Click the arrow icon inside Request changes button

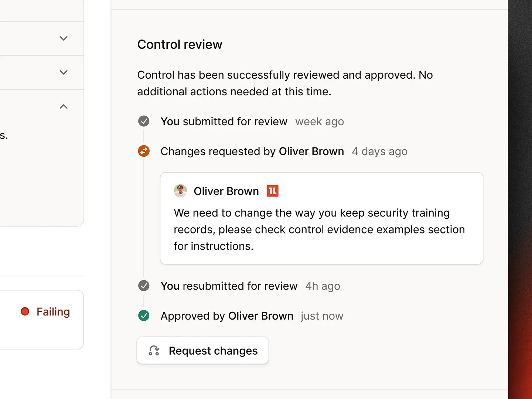154,351
